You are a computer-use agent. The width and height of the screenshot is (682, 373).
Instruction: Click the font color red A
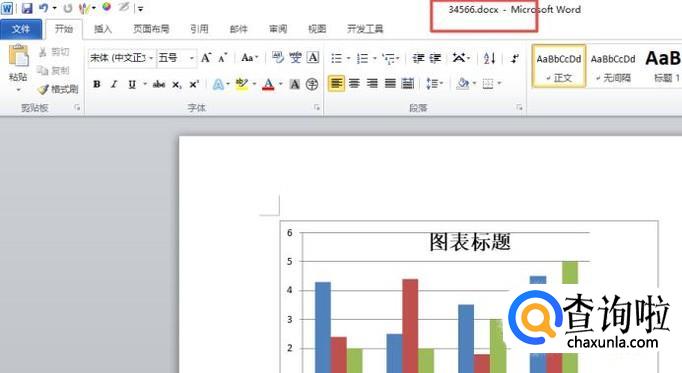tap(268, 84)
